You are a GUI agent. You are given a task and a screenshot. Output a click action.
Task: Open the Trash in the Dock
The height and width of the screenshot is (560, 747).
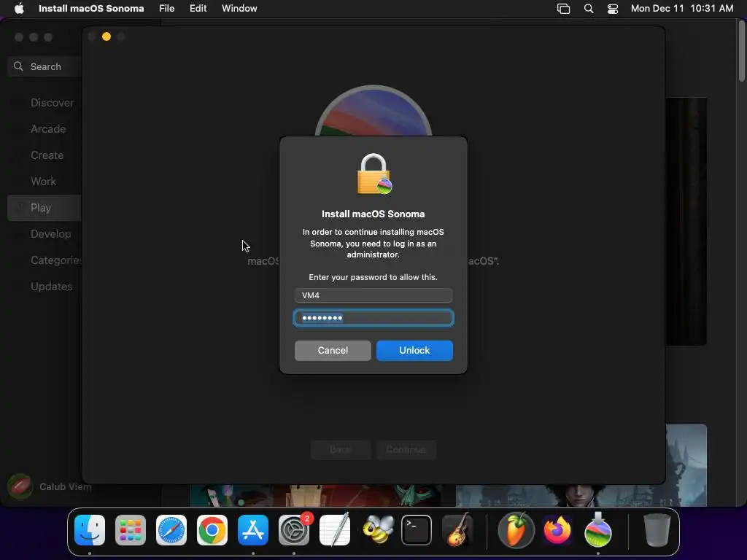click(x=657, y=530)
